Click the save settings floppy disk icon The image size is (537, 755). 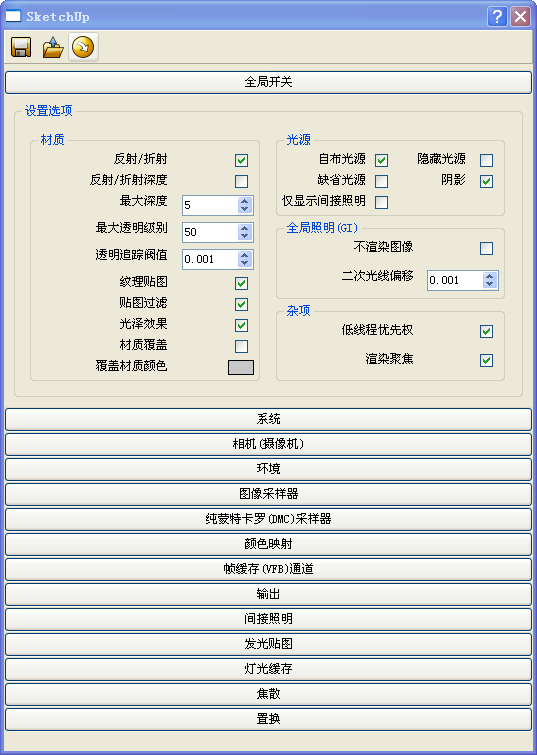click(x=21, y=47)
